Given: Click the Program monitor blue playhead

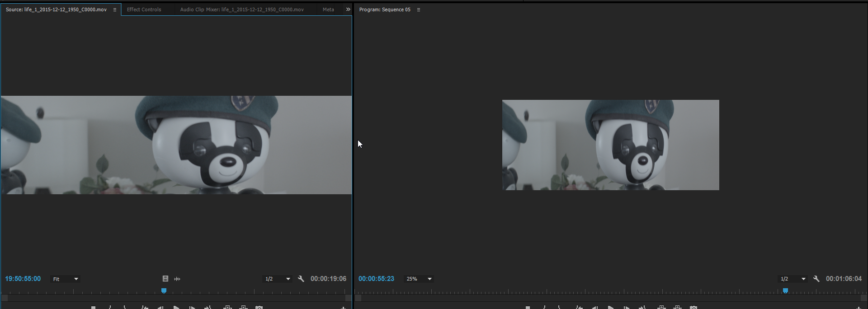Looking at the screenshot, I should click(x=786, y=291).
